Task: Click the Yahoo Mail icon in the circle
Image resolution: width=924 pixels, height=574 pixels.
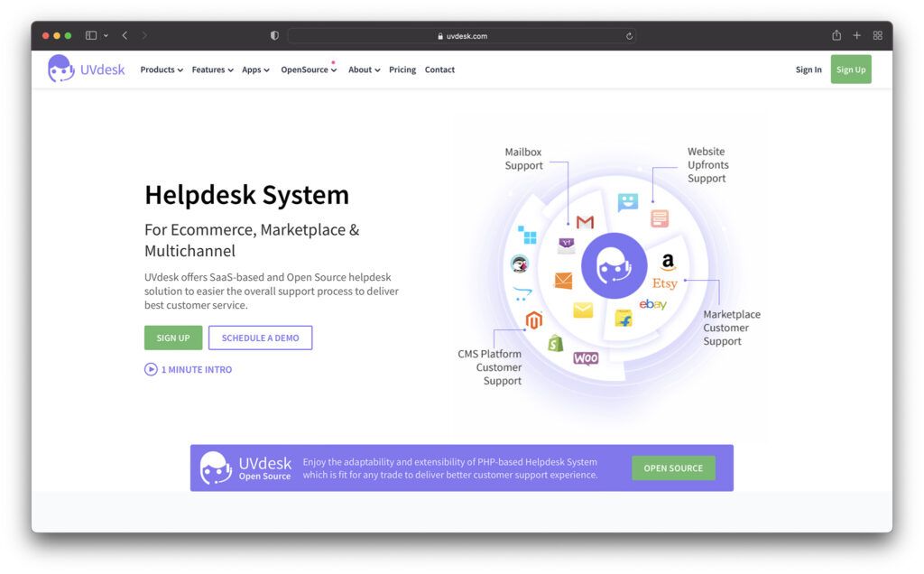Action: coord(566,244)
